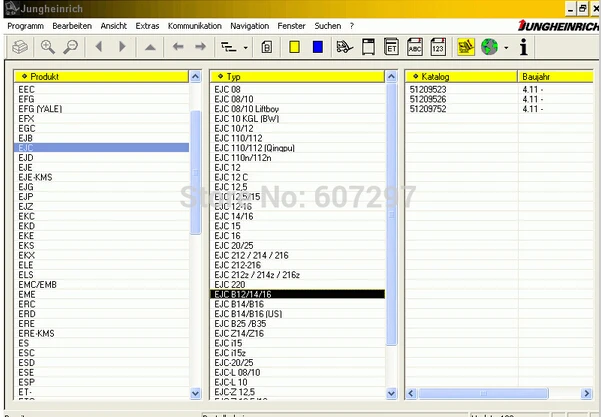Click Produkt list scroll down arrow
Viewport: 601px width, 417px height.
(195, 393)
